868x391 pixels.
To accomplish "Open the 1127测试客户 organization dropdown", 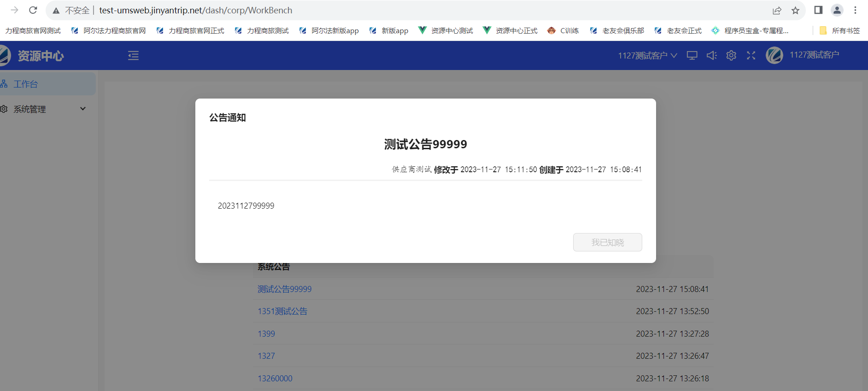I will [647, 56].
